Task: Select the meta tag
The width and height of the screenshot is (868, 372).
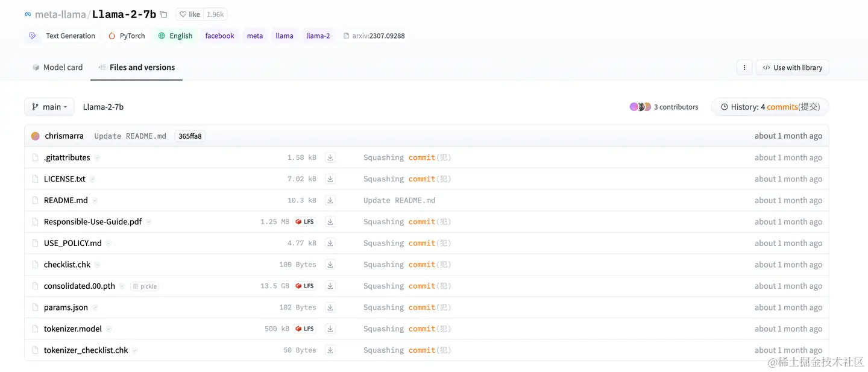Action: tap(255, 36)
